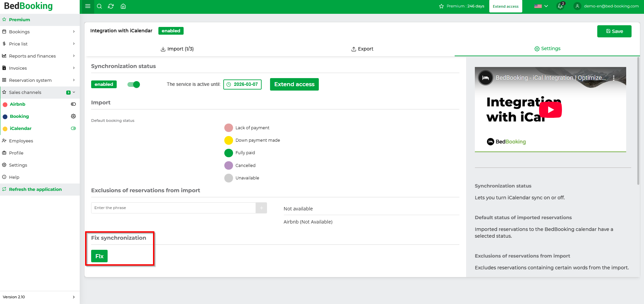Click the video title link
The width and height of the screenshot is (644, 304).
tap(551, 78)
